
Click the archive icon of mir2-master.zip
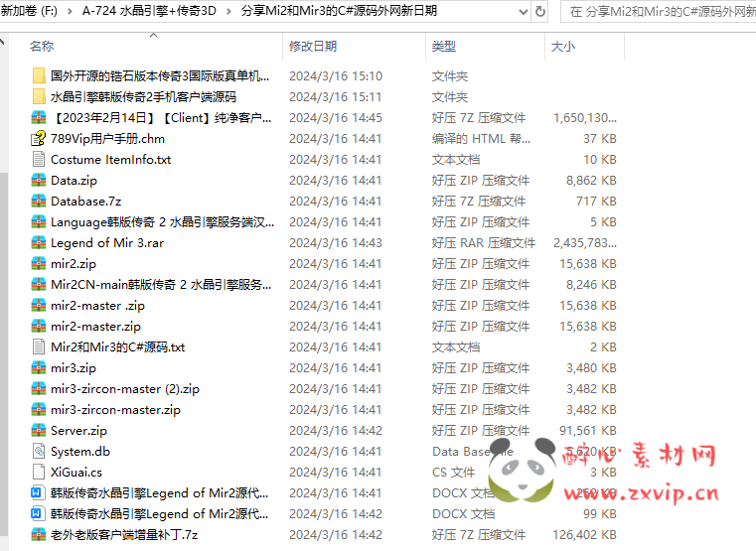[x=39, y=326]
